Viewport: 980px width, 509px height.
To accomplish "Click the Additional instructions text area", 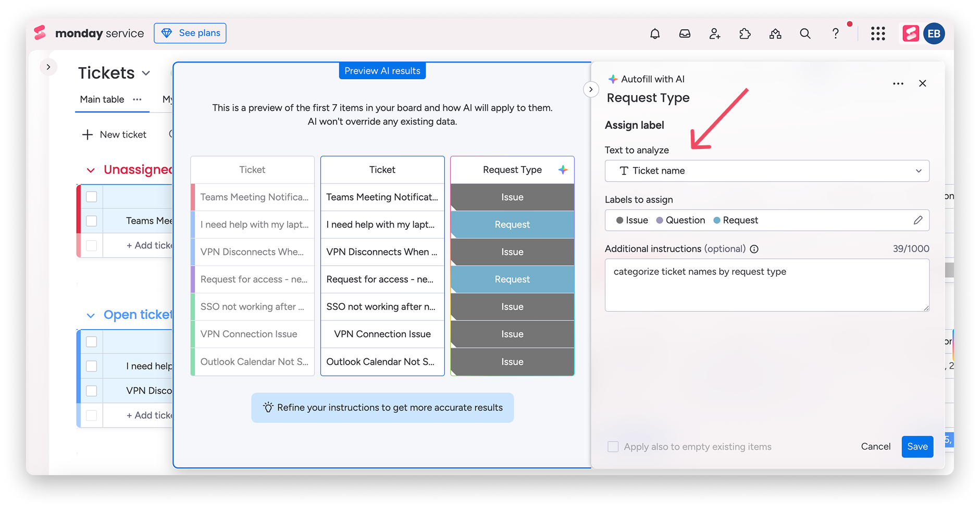I will click(x=767, y=285).
